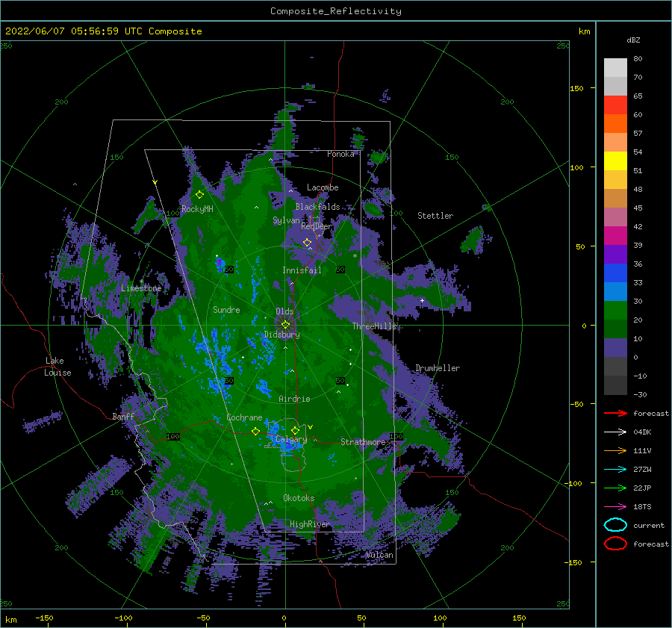Click the Limestone label
Screen dimensions: 672x628
point(141,288)
